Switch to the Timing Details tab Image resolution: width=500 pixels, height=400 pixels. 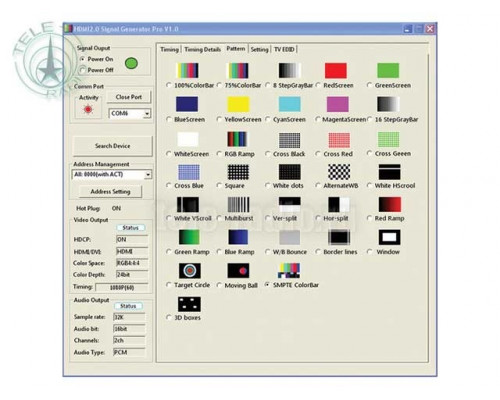(x=202, y=49)
